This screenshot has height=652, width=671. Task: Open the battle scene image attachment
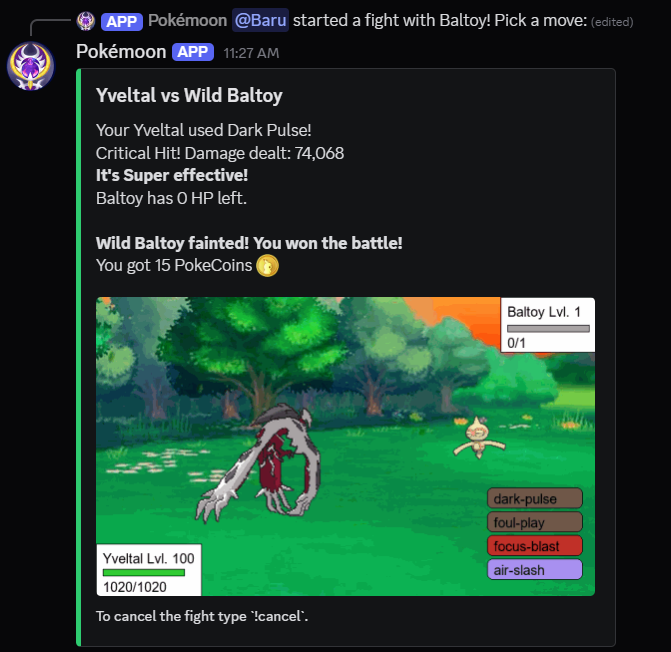pos(345,446)
